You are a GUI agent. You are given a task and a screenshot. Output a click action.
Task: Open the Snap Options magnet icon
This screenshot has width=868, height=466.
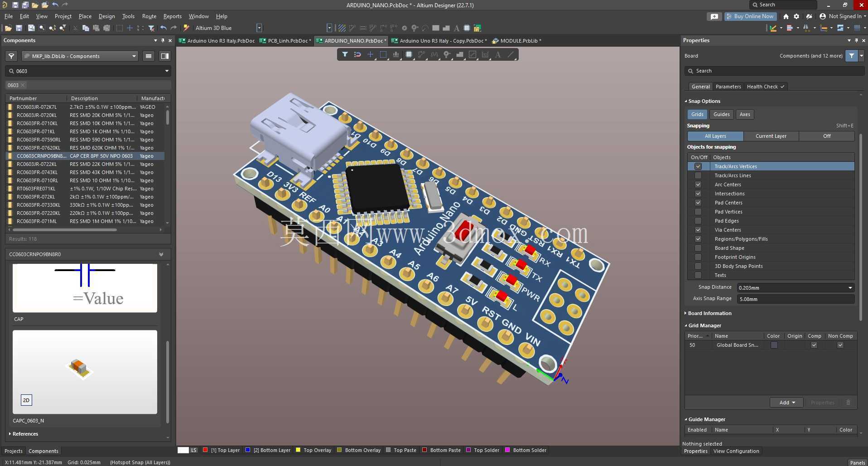[357, 54]
